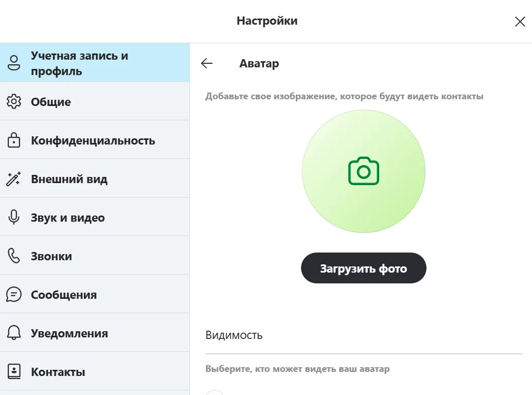Click text 'Выберите, кто может видеть ваш аватар'
Screen dimensions: 532x395
tap(297, 369)
